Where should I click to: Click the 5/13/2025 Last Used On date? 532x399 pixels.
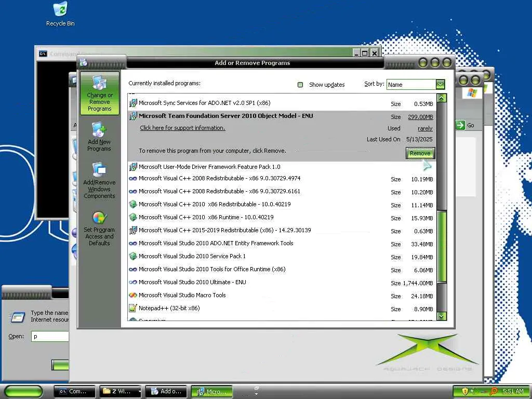coord(419,139)
